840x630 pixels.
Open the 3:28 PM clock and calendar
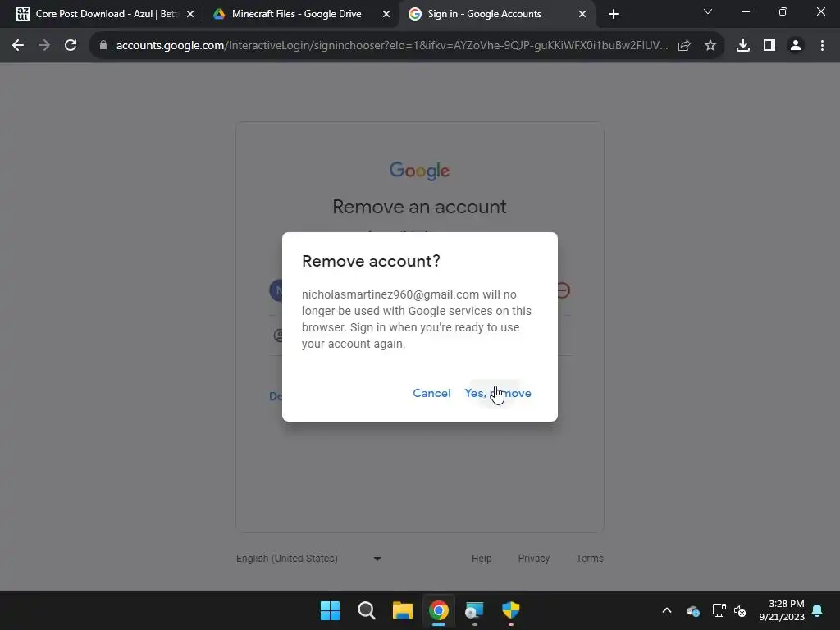782,610
